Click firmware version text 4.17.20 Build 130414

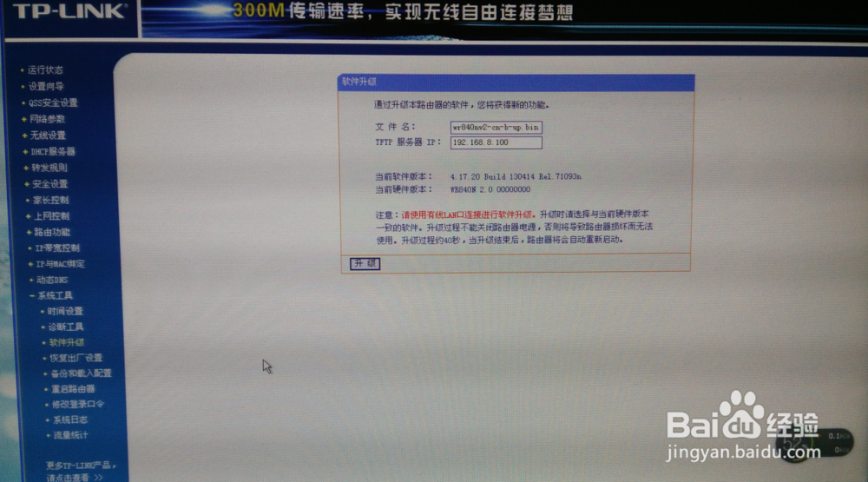[492, 177]
